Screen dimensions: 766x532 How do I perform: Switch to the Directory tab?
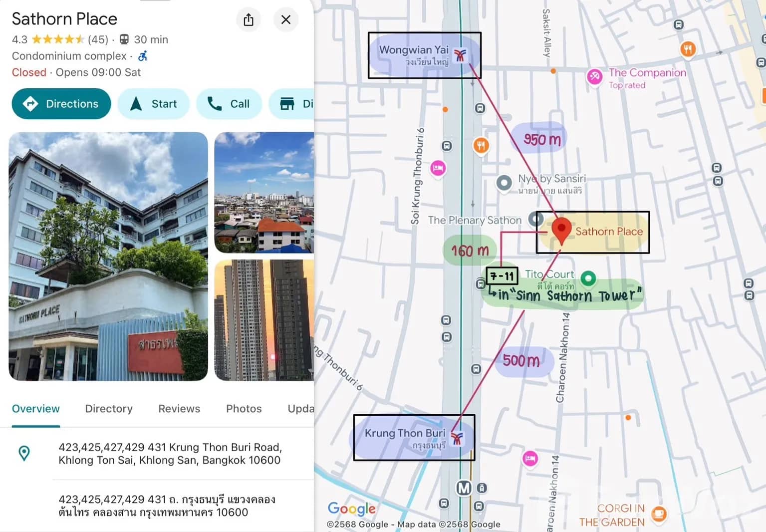point(109,409)
